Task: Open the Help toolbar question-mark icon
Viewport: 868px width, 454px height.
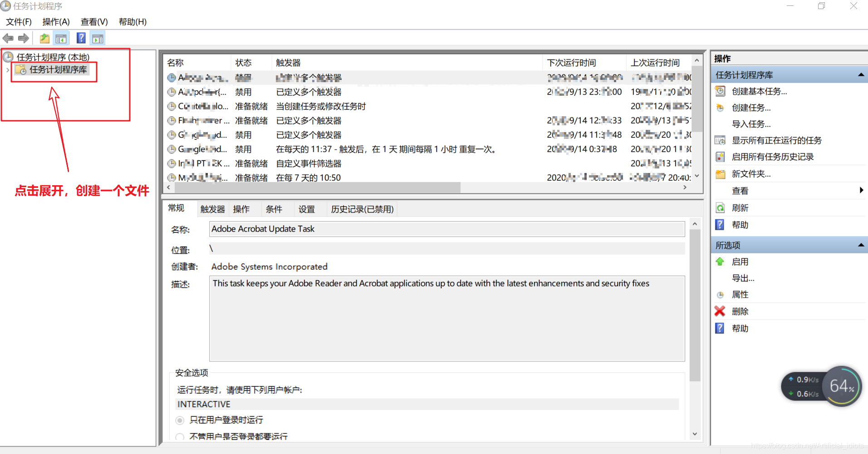Action: click(81, 38)
